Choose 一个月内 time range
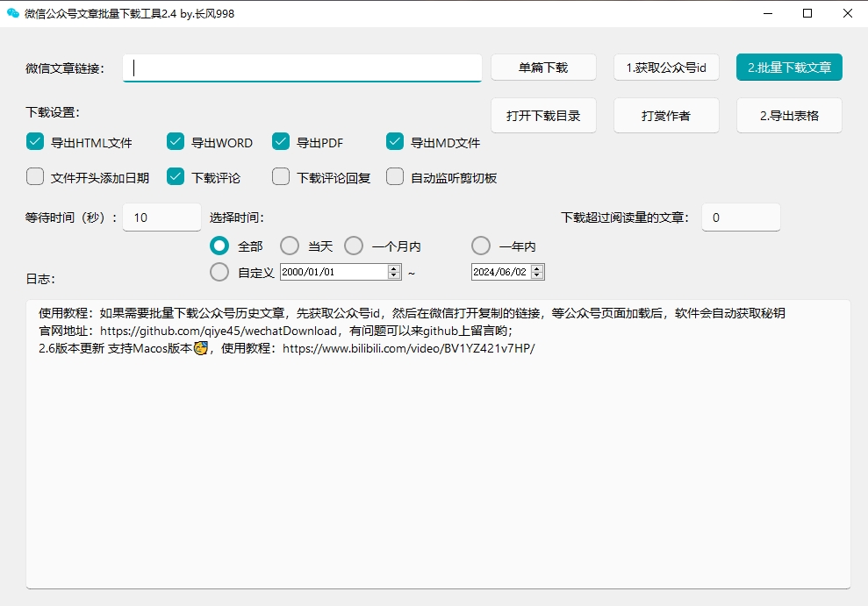 [x=353, y=246]
